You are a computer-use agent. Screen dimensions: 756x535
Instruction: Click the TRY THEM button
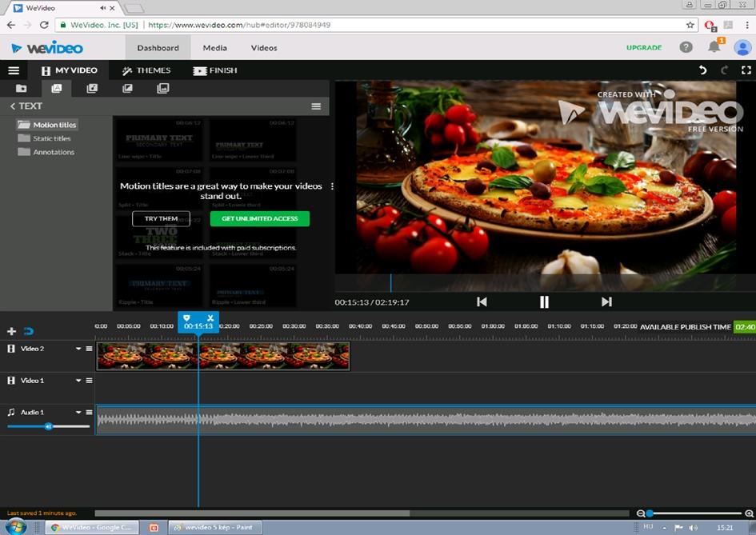pyautogui.click(x=161, y=219)
